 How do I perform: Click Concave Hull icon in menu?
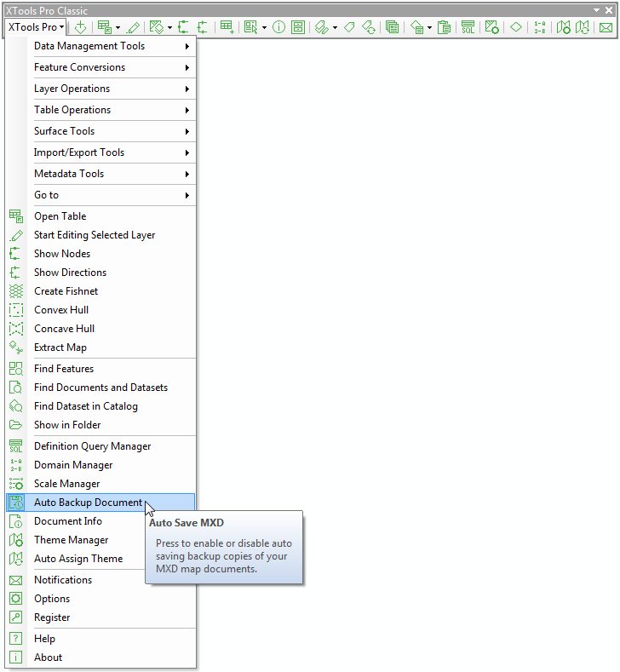click(x=16, y=329)
